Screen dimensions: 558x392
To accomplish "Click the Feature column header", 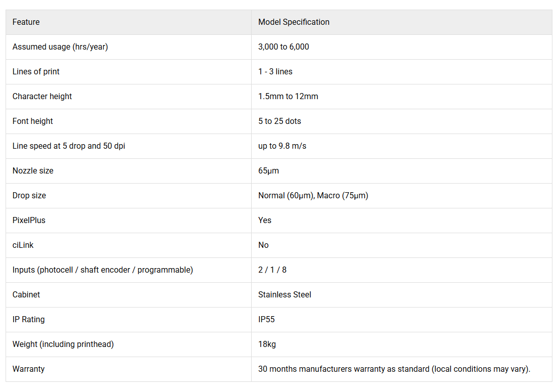I will pyautogui.click(x=26, y=22).
